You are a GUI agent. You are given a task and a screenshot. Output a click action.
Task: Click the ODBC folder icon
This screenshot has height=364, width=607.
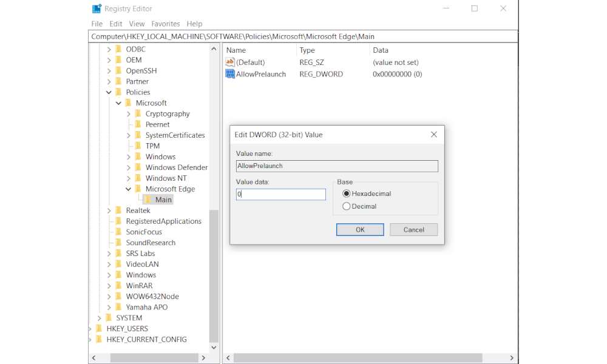[x=118, y=49]
